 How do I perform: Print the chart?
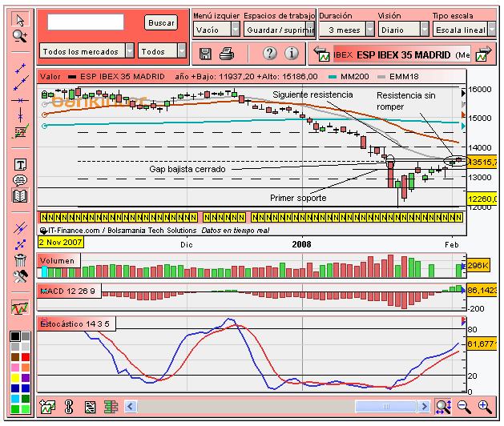[227, 54]
